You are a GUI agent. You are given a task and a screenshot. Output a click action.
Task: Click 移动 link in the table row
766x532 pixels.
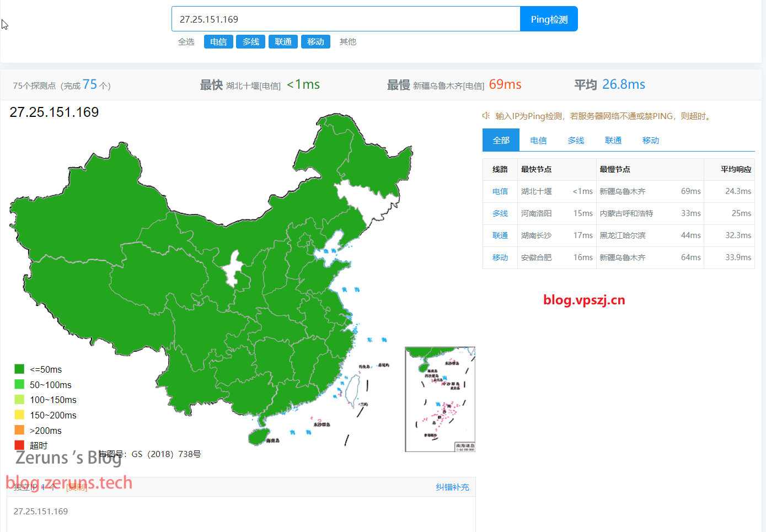tap(500, 257)
